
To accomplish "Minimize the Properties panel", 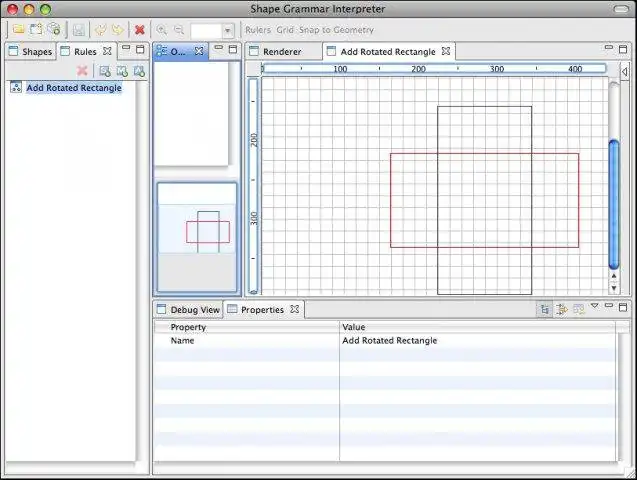I will 609,305.
